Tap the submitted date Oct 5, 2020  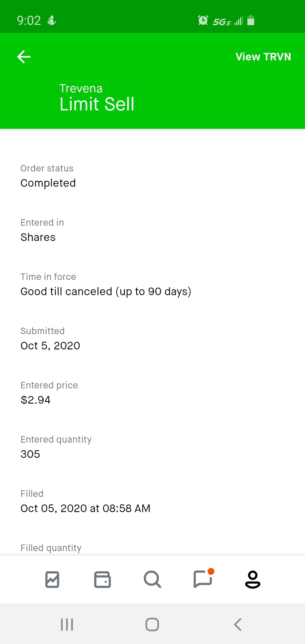click(50, 346)
